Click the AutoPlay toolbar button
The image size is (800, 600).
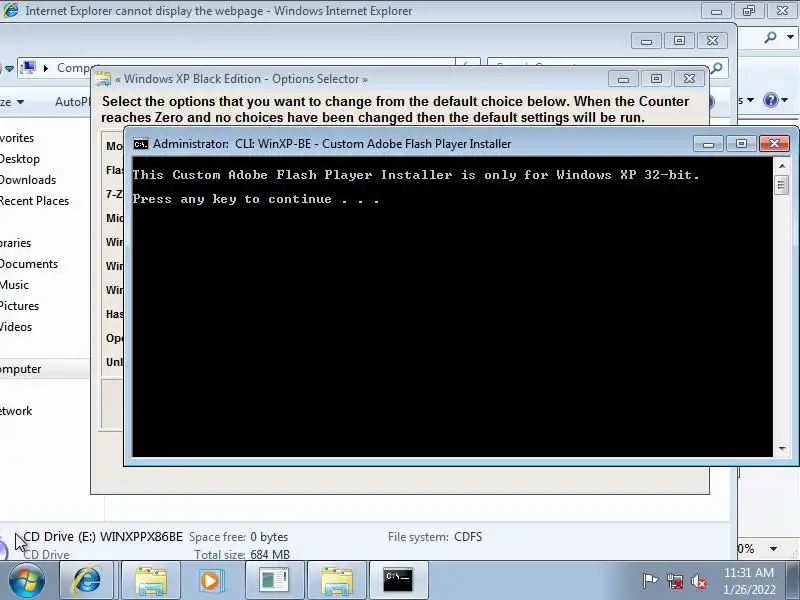point(72,102)
